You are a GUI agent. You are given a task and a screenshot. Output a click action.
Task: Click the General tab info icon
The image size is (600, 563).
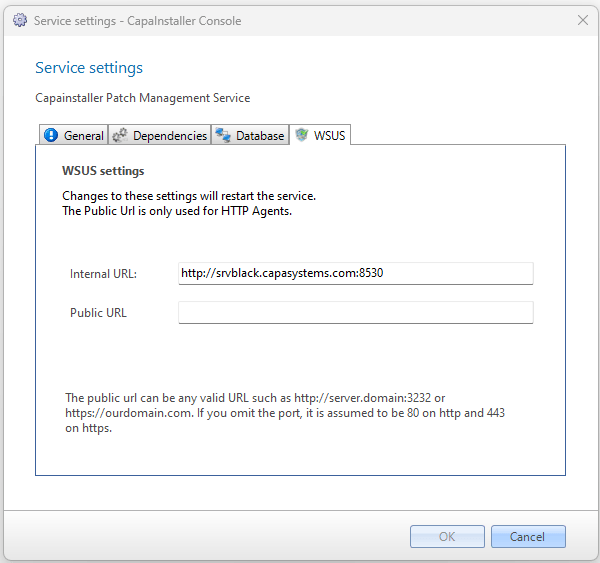click(x=51, y=135)
